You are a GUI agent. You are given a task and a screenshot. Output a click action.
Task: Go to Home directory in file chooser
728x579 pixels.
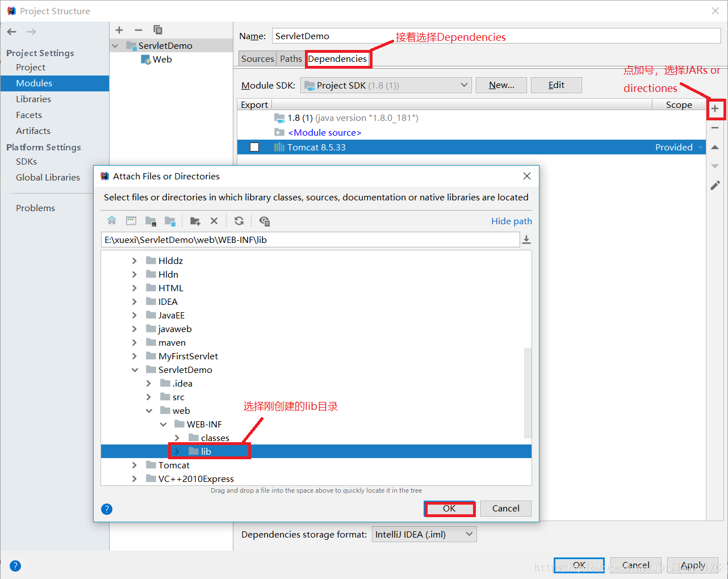point(112,221)
